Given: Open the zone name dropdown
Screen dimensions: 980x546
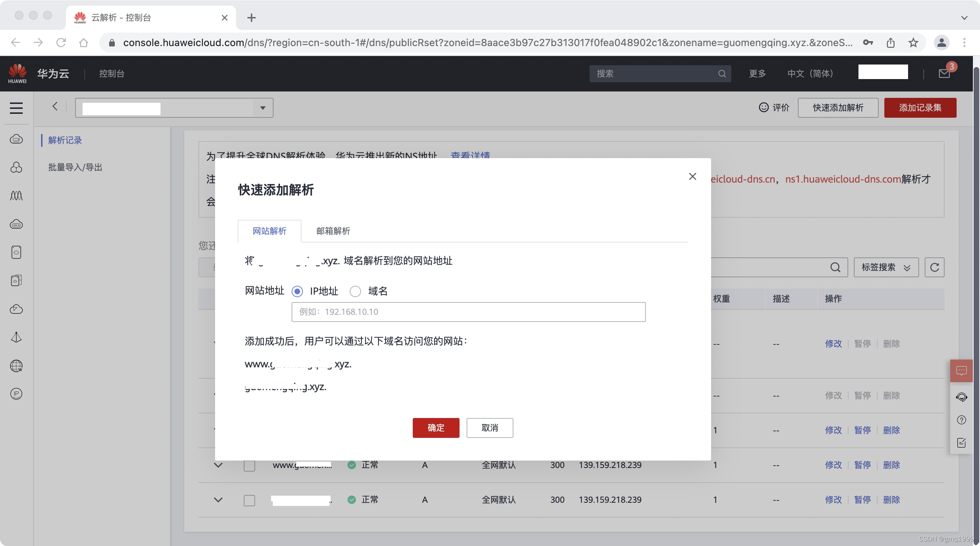Looking at the screenshot, I should (263, 108).
